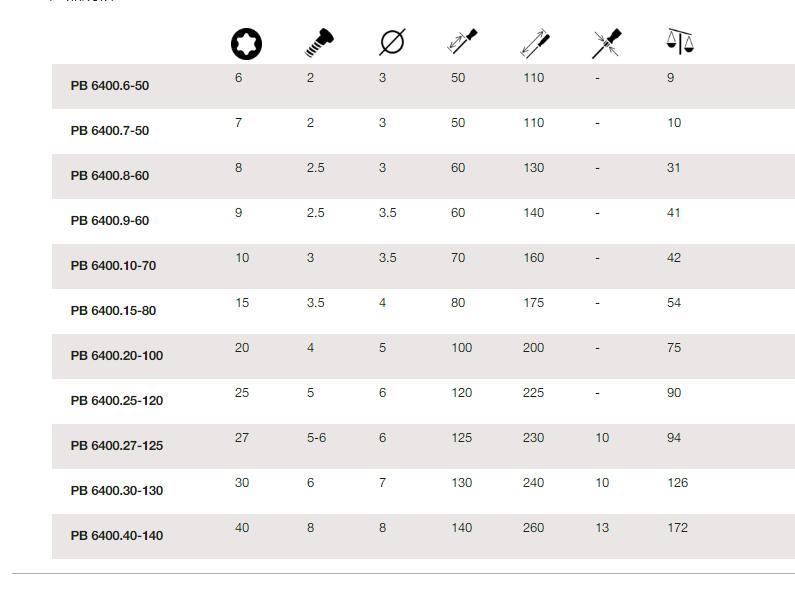This screenshot has height=606, width=795.
Task: Click the 5-6 screw size cell
Action: pos(316,438)
